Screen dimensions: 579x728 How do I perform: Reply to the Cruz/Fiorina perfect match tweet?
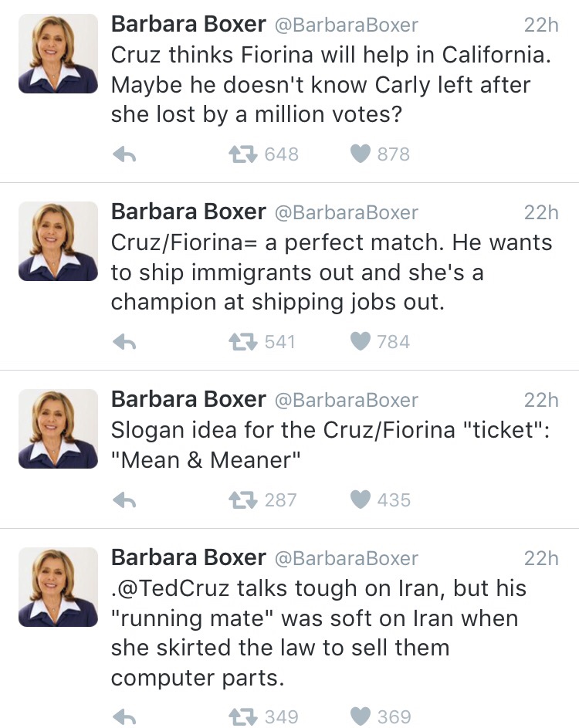[125, 342]
